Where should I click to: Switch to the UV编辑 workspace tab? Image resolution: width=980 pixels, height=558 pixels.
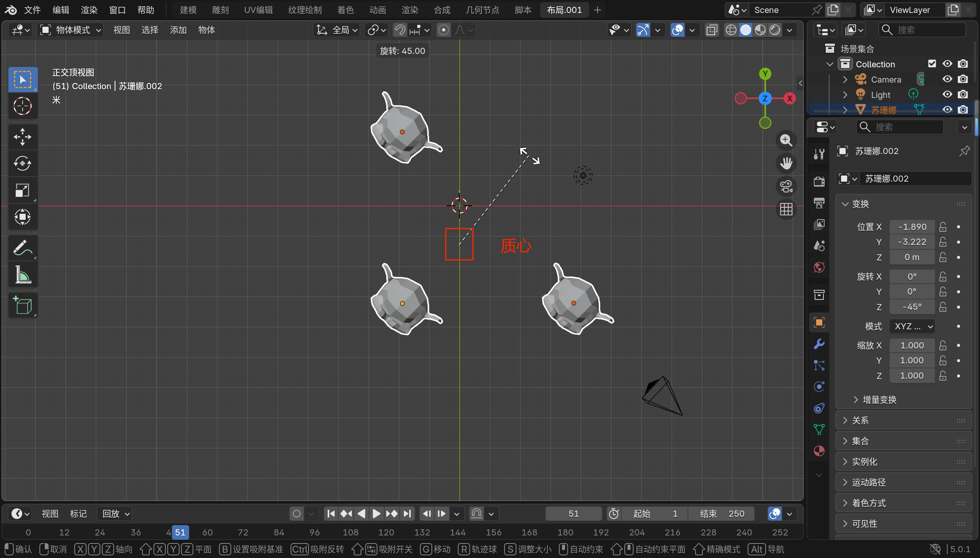point(258,10)
